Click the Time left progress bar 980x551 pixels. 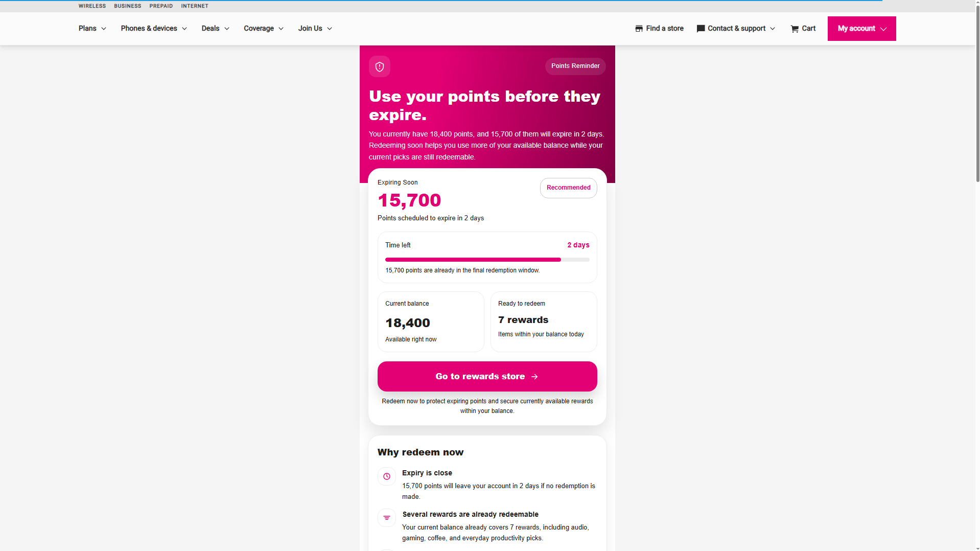487,260
